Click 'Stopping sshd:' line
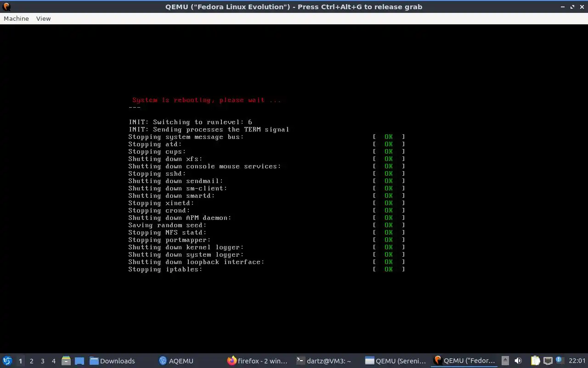This screenshot has width=588, height=368. pyautogui.click(x=157, y=173)
